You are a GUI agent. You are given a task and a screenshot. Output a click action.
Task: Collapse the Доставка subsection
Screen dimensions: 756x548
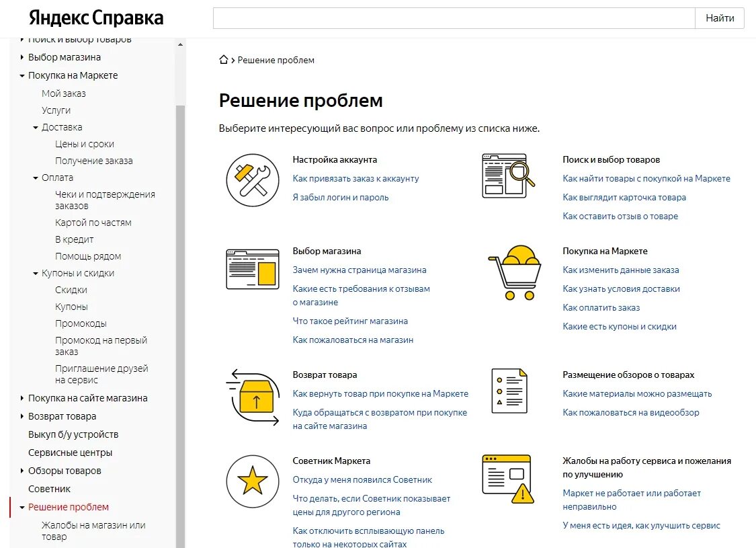coord(35,128)
